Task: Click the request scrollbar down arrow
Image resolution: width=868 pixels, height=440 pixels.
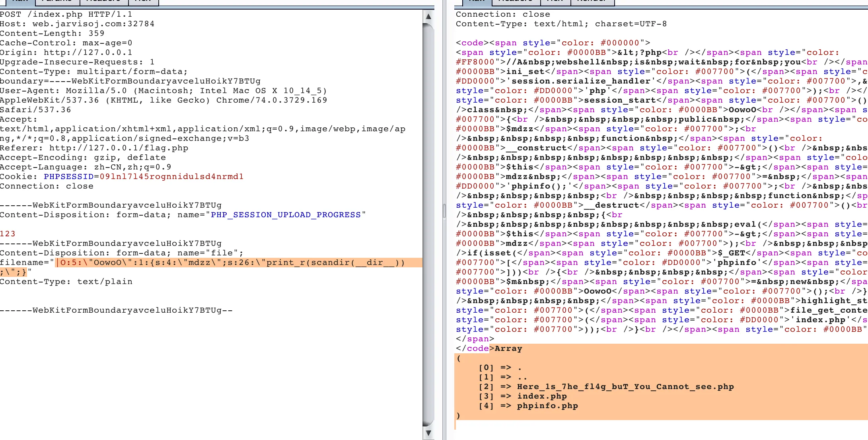Action: coord(428,433)
